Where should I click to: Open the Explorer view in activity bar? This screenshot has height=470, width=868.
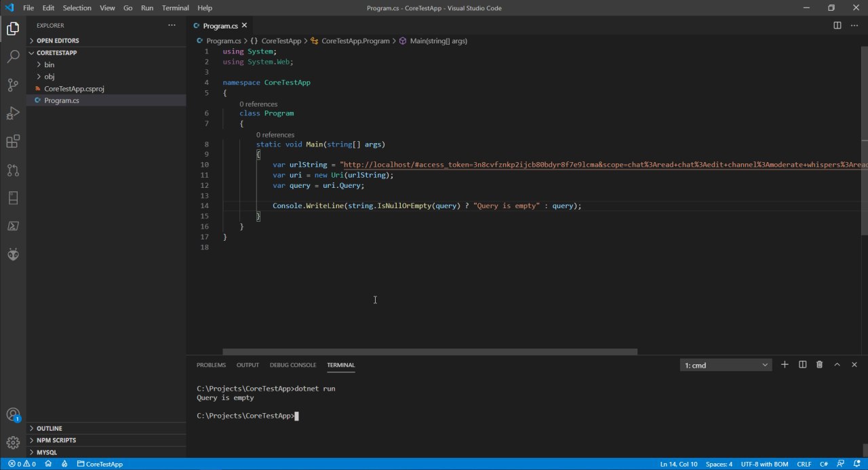click(13, 28)
